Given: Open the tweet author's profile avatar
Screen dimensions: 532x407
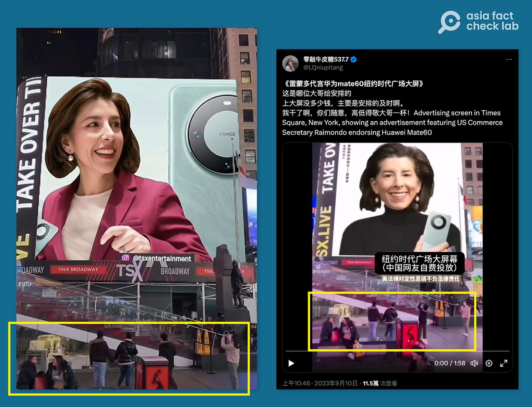Looking at the screenshot, I should tap(290, 62).
